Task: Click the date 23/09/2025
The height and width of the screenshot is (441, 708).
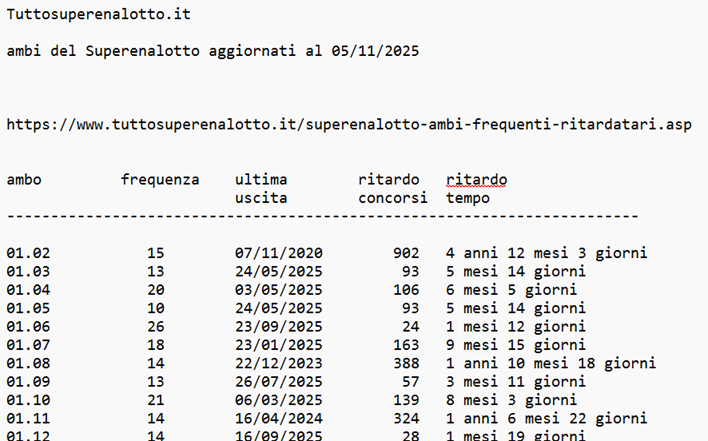Action: point(278,326)
